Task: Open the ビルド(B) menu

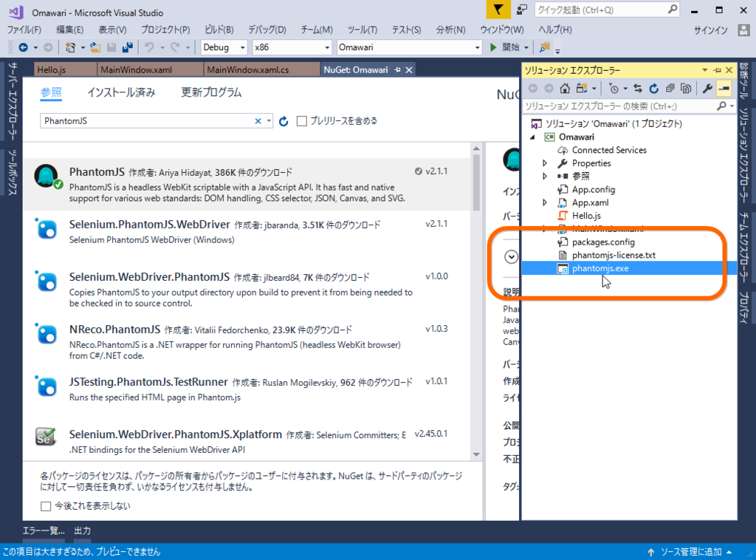Action: point(219,30)
